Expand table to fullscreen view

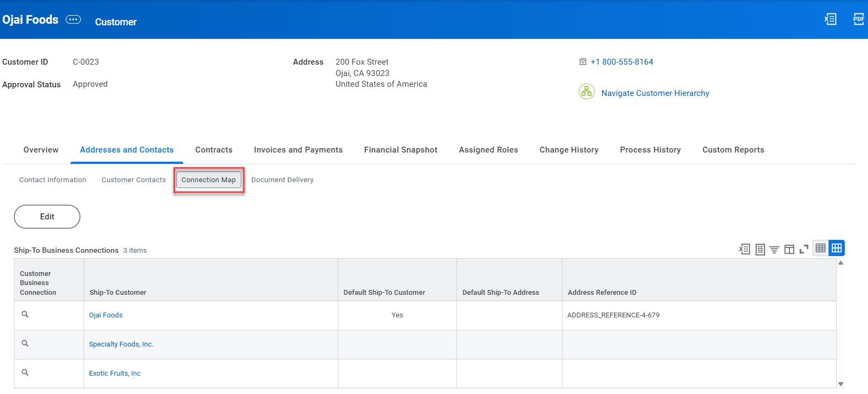point(804,249)
